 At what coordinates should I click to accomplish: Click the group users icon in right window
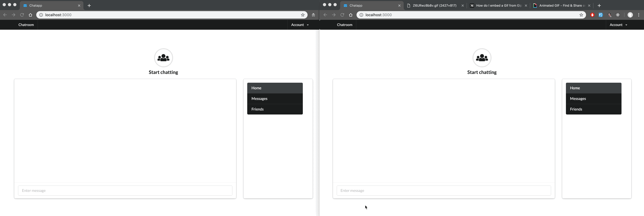pos(482,58)
